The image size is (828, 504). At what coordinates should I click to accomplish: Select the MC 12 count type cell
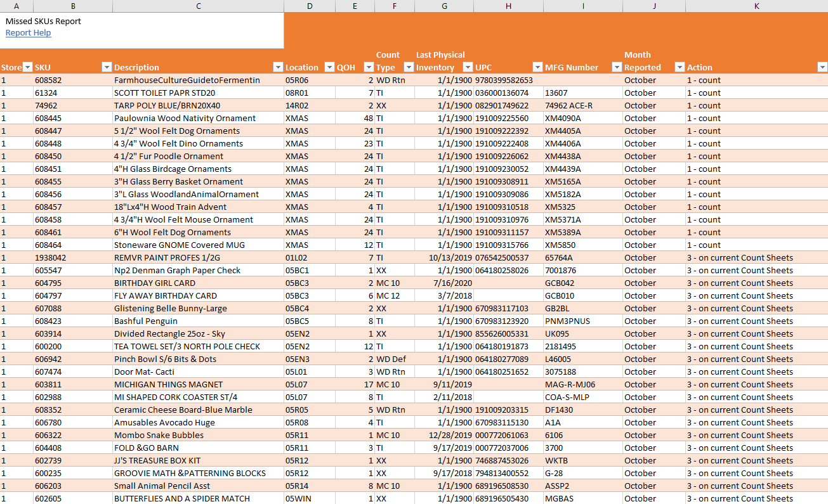coord(395,295)
